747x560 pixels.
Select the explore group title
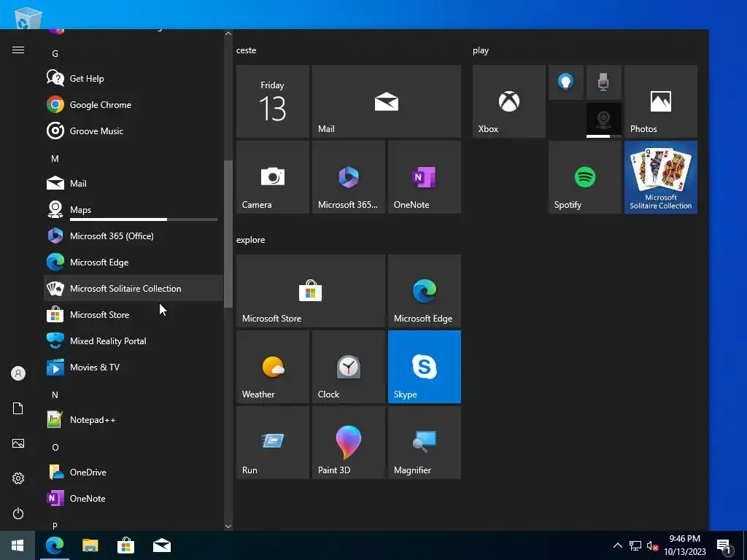251,240
